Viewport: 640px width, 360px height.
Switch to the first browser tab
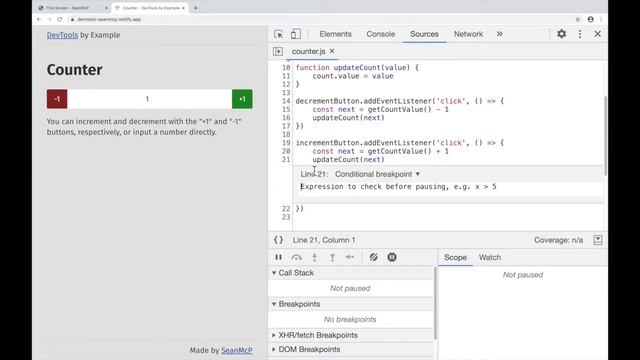point(73,8)
